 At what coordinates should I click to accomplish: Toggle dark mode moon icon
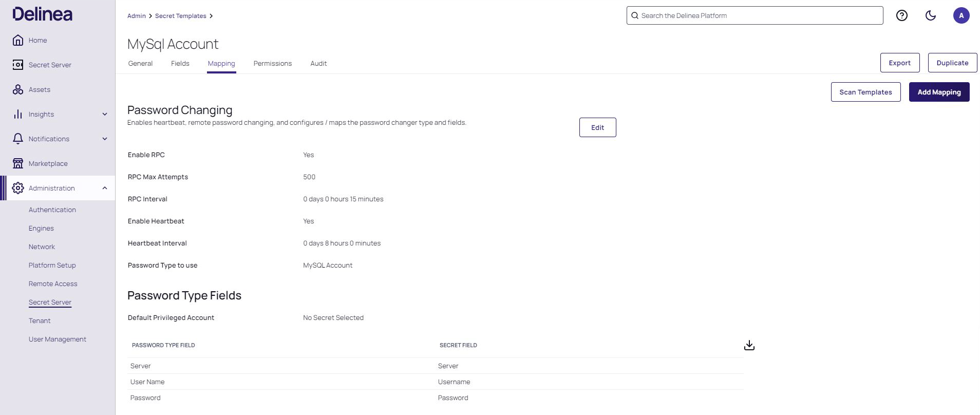[930, 15]
